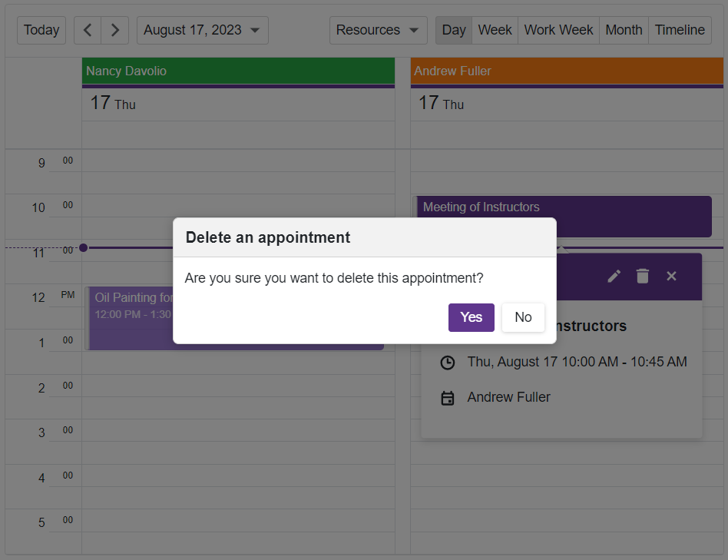This screenshot has width=728, height=560.
Task: Switch to Timeline view
Action: 680,30
